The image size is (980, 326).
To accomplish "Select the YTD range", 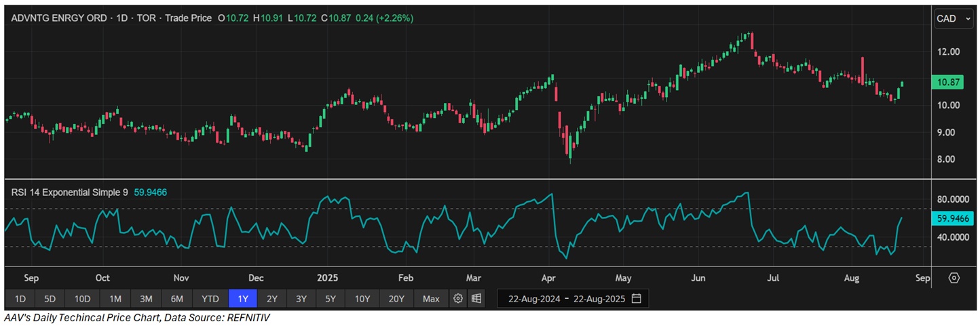I will [x=210, y=298].
